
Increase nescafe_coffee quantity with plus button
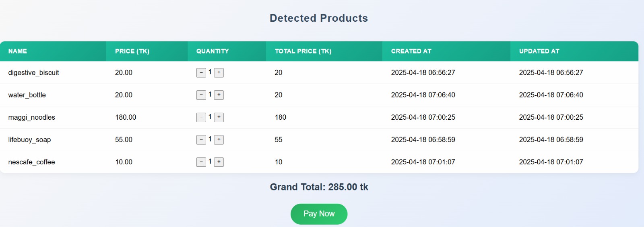(219, 162)
